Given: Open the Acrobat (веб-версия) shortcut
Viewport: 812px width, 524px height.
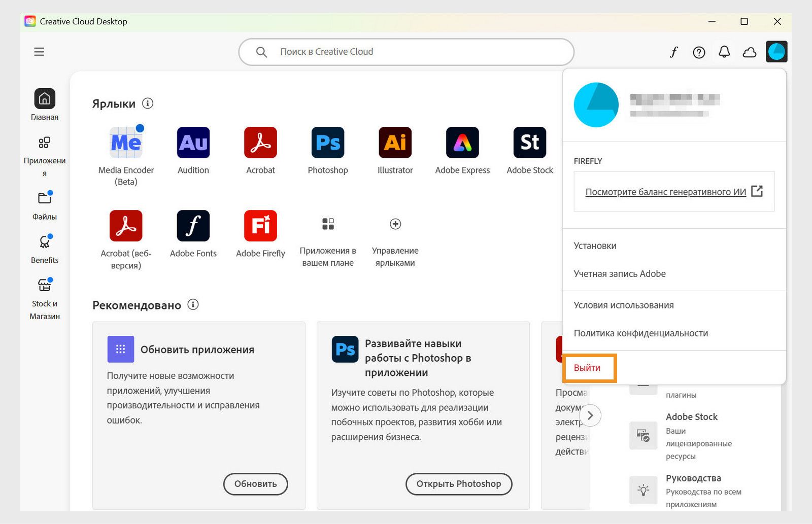Looking at the screenshot, I should coord(126,226).
